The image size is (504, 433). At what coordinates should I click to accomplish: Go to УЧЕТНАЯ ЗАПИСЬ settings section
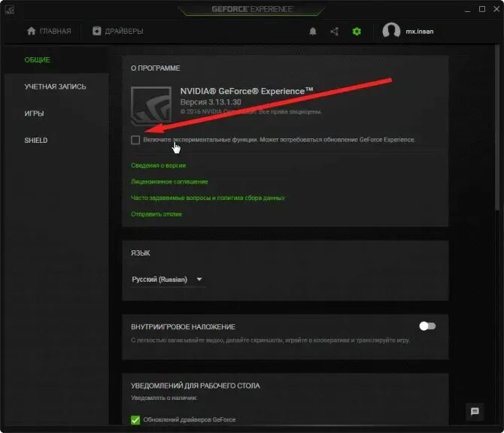[x=55, y=86]
